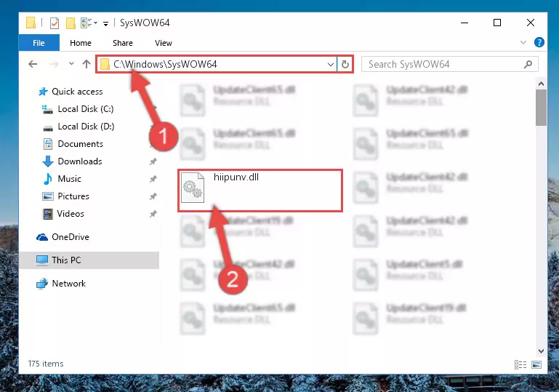This screenshot has width=559, height=392.
Task: Open Local Disk (D:) in sidebar
Action: [x=86, y=127]
